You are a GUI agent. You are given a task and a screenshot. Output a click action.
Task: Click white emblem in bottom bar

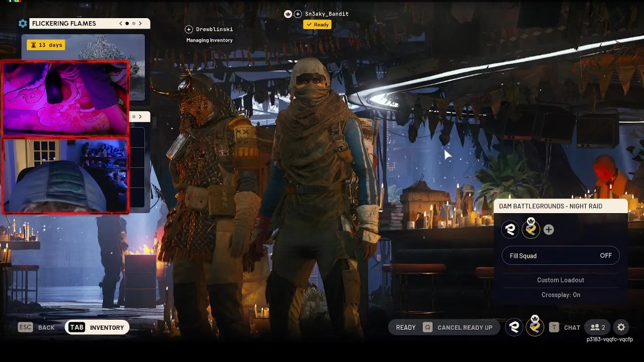tap(514, 327)
